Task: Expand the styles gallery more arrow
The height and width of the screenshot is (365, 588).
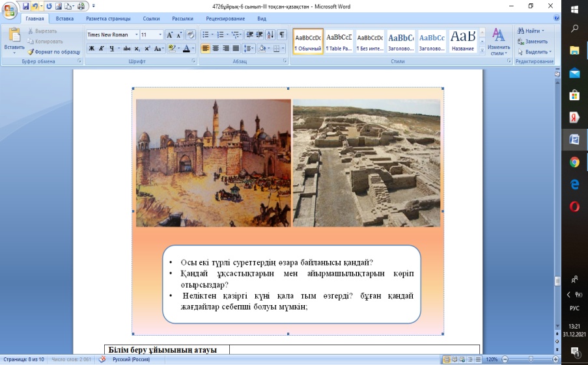Action: [x=482, y=50]
